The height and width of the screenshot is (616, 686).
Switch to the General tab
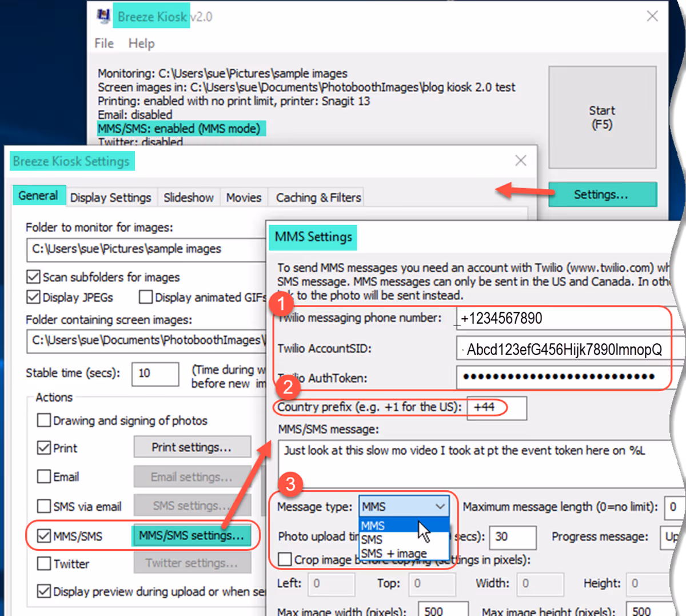click(38, 196)
